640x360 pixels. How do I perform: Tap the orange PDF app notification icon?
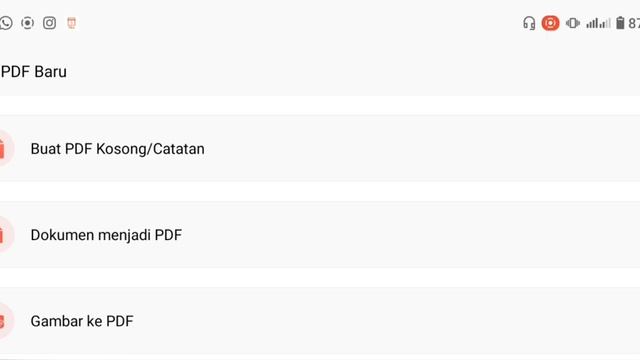[x=71, y=23]
